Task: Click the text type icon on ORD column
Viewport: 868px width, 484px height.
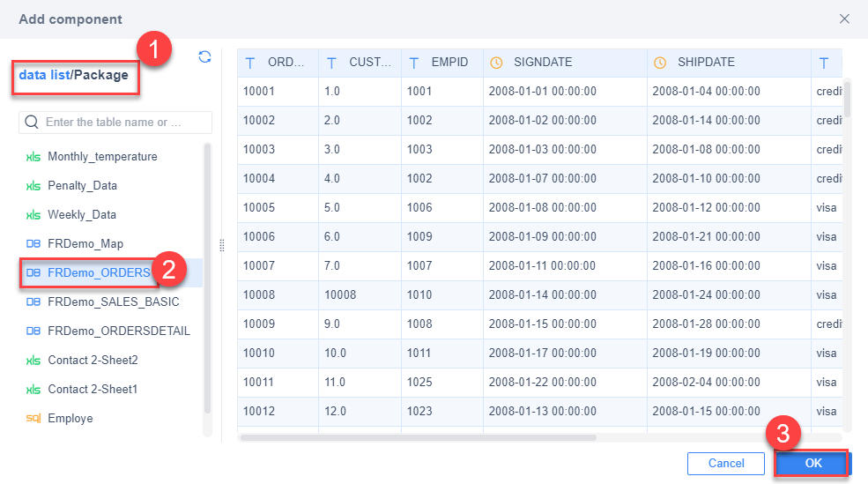Action: 250,63
